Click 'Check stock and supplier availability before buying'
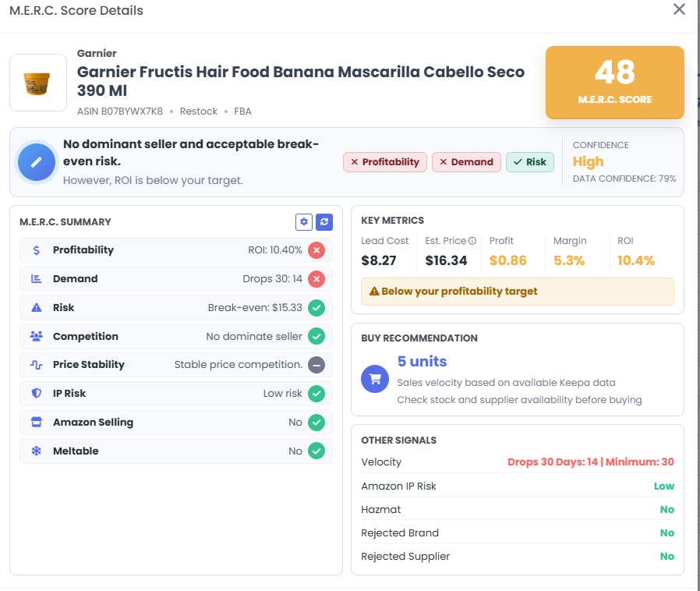 point(520,399)
